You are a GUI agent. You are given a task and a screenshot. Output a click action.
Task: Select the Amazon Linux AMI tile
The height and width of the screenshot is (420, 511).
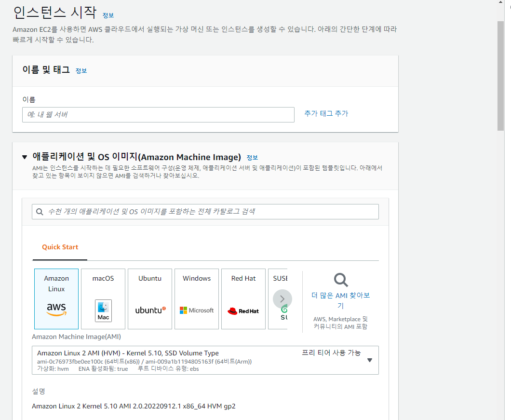(56, 298)
